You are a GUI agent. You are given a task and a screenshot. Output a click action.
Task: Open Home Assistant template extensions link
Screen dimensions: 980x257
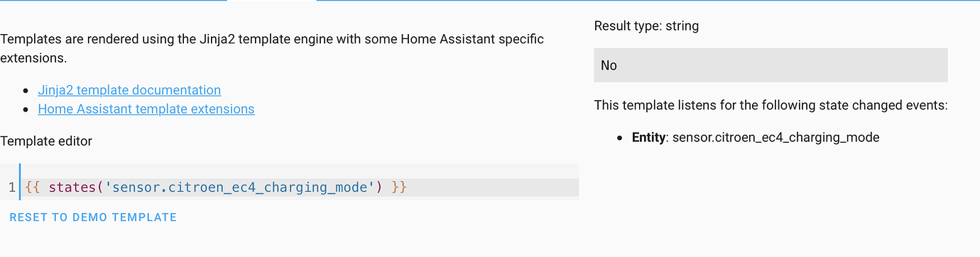tap(146, 109)
